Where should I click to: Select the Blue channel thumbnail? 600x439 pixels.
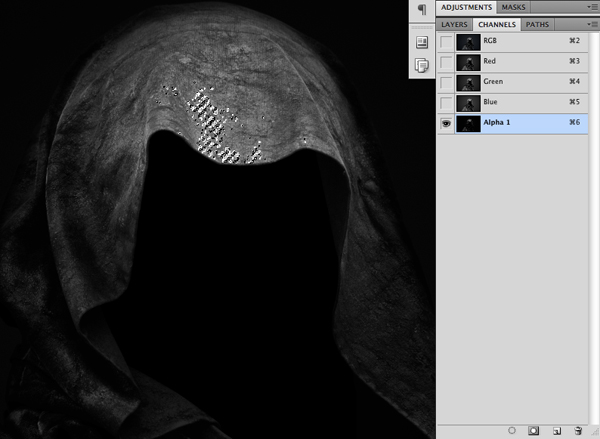[467, 103]
